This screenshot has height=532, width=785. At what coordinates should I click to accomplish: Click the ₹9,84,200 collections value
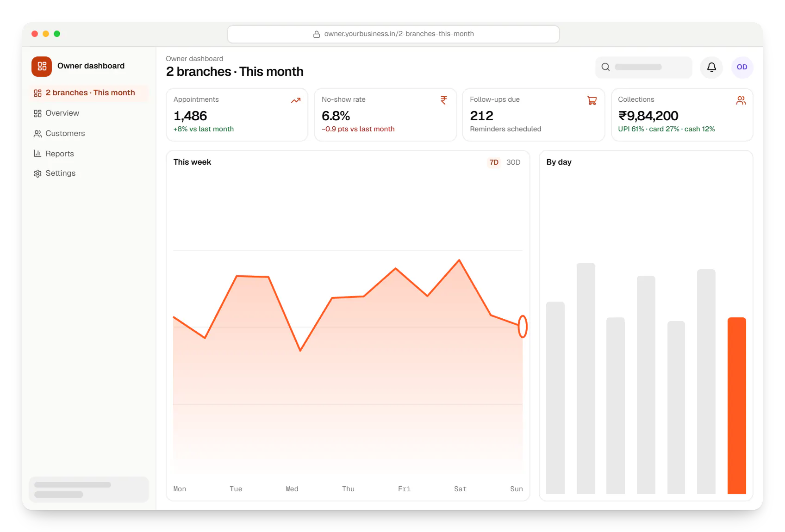(648, 116)
